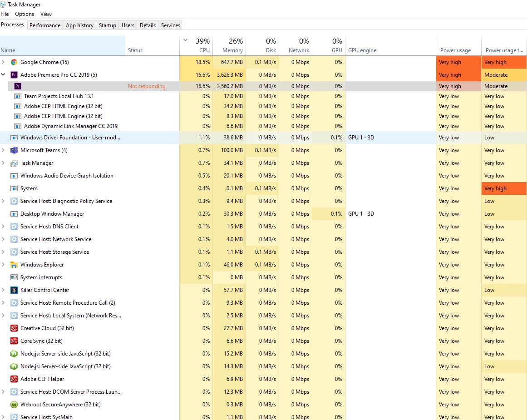The width and height of the screenshot is (527, 420).
Task: Click the System process icon
Action: 14,188
